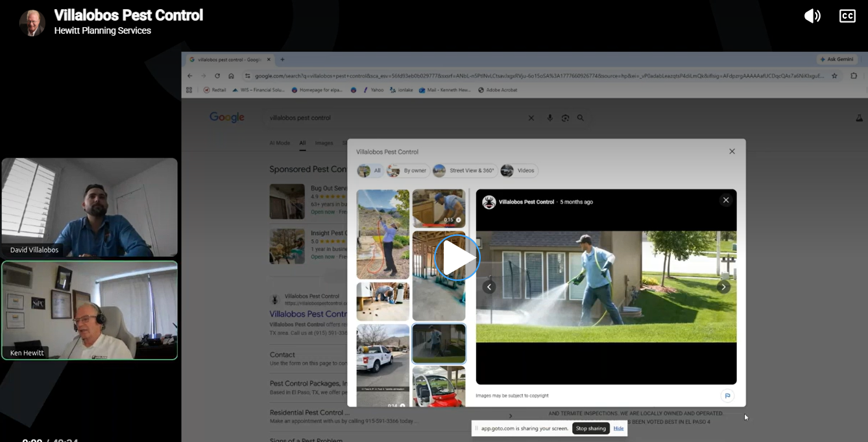This screenshot has height=442, width=868.
Task: Open a new Chrome tab with plus icon
Action: coord(282,59)
